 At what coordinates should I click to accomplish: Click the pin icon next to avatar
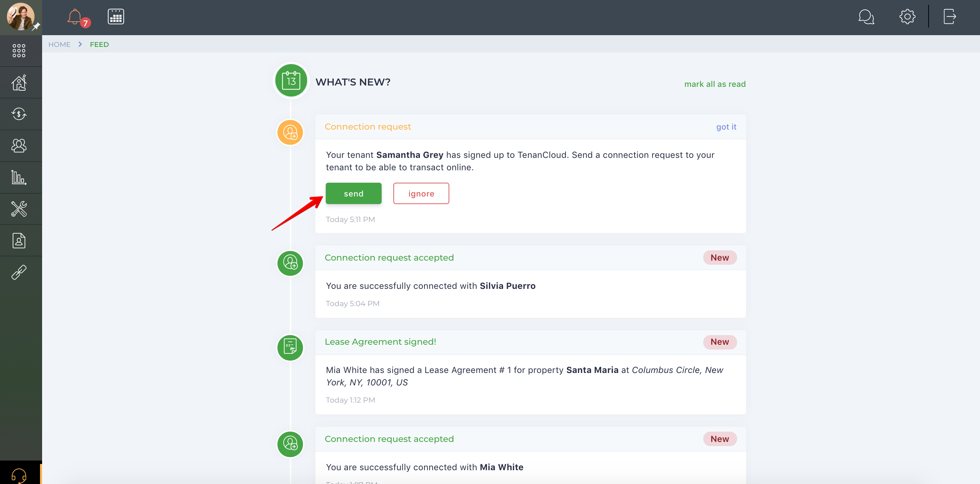click(36, 27)
